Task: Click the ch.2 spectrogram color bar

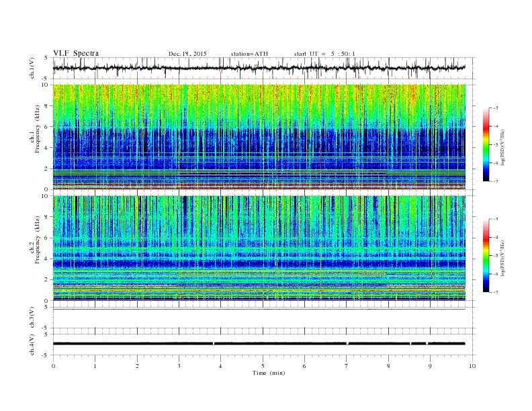Action: (x=486, y=255)
